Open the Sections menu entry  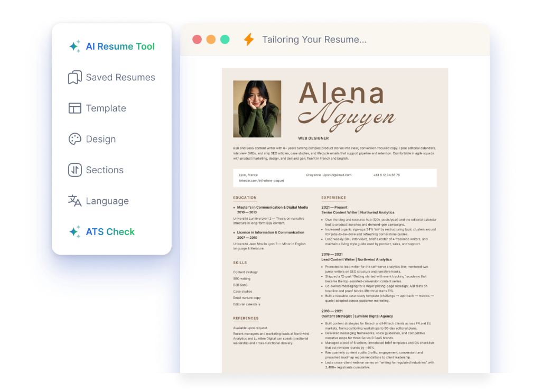[x=96, y=170]
